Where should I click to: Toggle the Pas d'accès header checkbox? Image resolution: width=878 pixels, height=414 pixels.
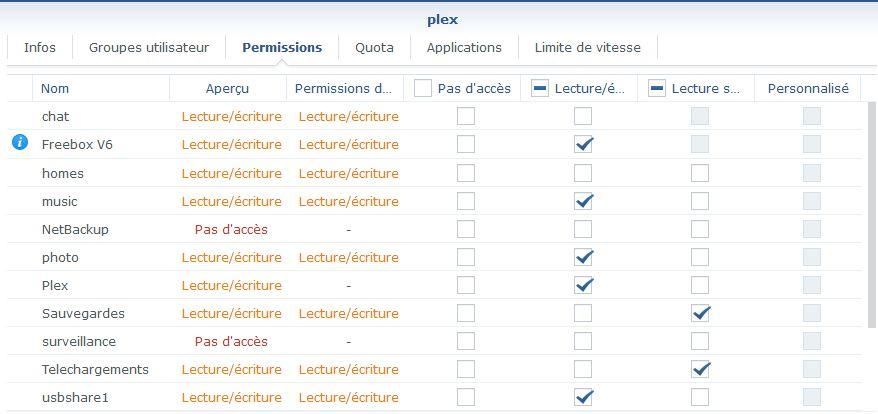pyautogui.click(x=423, y=89)
